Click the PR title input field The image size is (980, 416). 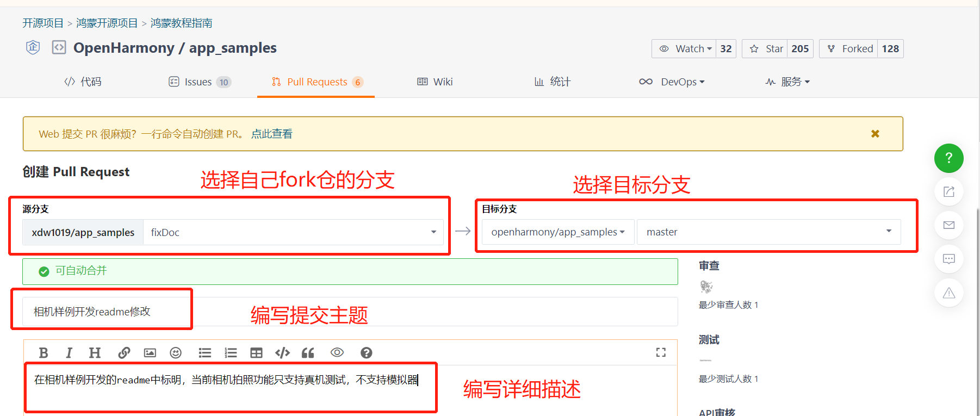tap(350, 312)
